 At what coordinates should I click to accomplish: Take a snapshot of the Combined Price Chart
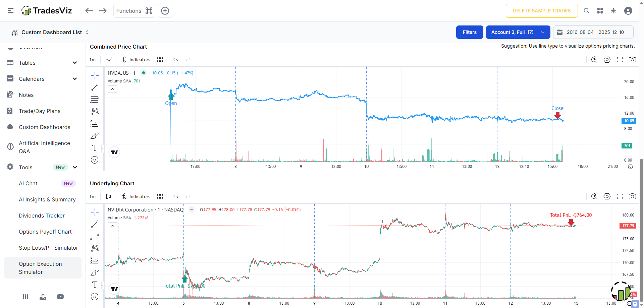pos(632,60)
